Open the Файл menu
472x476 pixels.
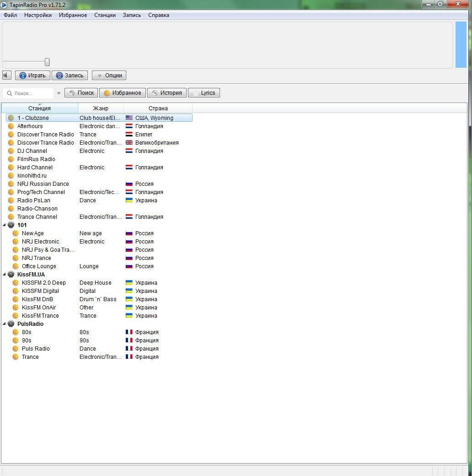click(x=11, y=15)
